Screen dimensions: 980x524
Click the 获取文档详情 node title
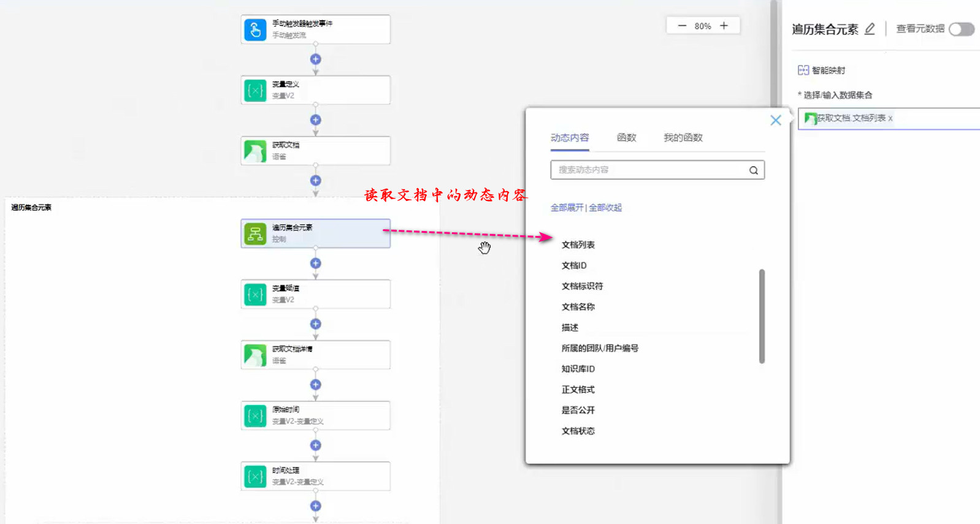point(293,349)
